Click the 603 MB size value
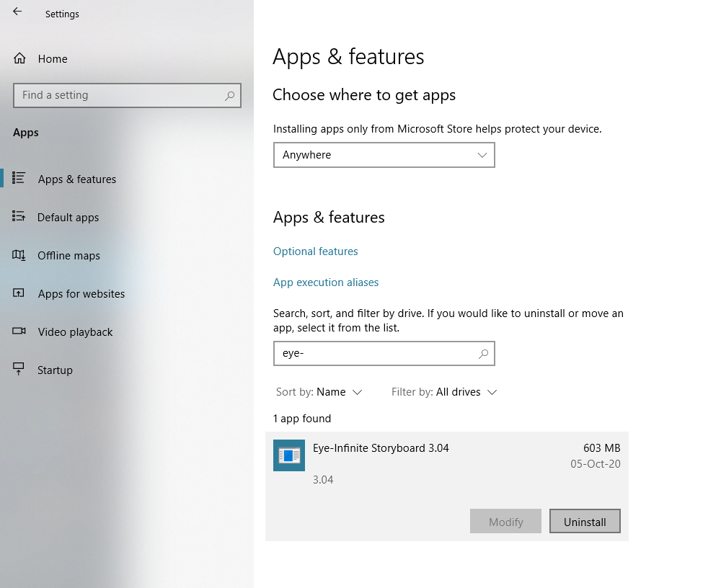 (x=601, y=448)
